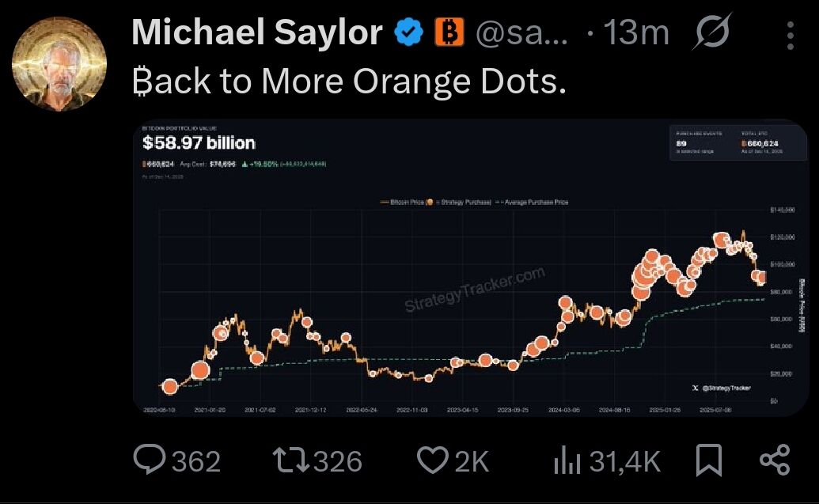Viewport: 819px width, 504px height.
Task: Click the tweet text about Orange Dots
Action: [x=348, y=80]
